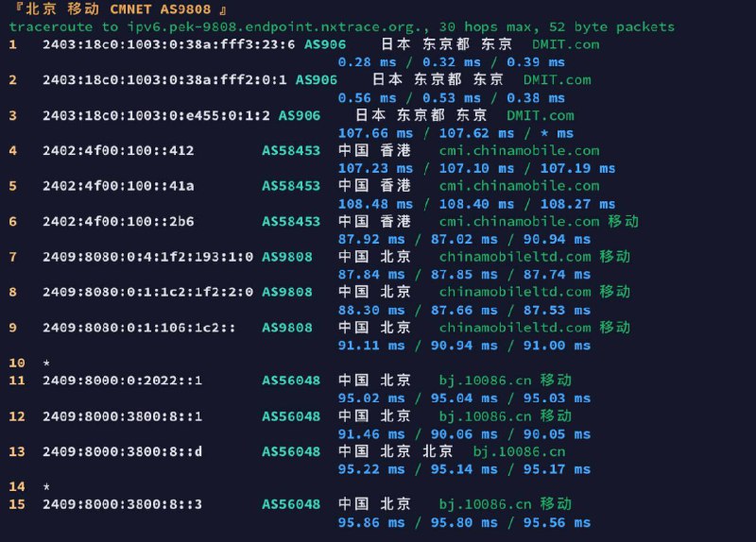Click chinamobileltd.com on hop 9 row
The height and width of the screenshot is (542, 756).
(515, 328)
